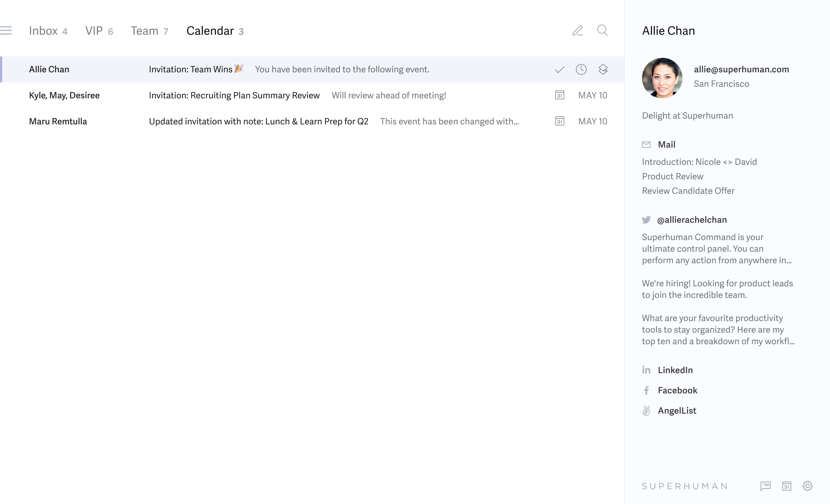Open the AngelList profile link
830x504 pixels.
coord(677,411)
